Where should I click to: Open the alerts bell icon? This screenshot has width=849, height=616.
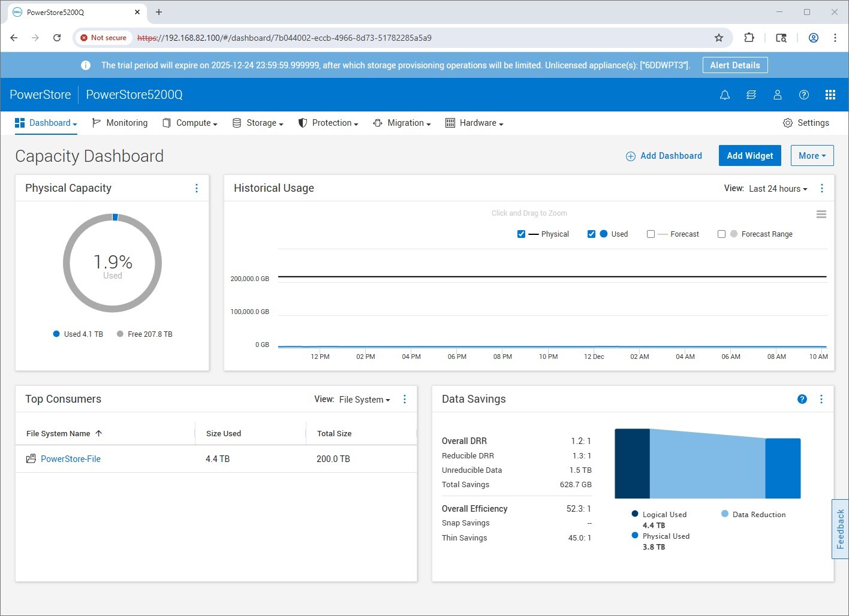click(725, 95)
